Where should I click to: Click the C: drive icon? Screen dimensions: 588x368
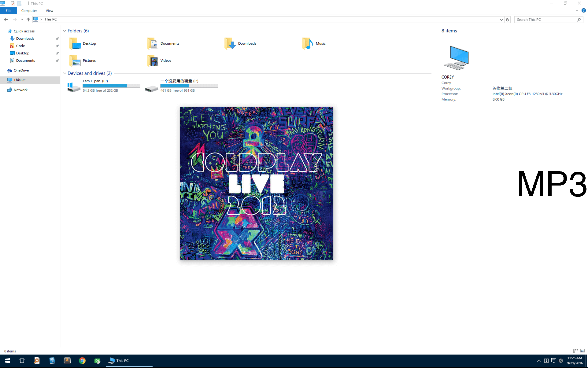[x=74, y=87]
